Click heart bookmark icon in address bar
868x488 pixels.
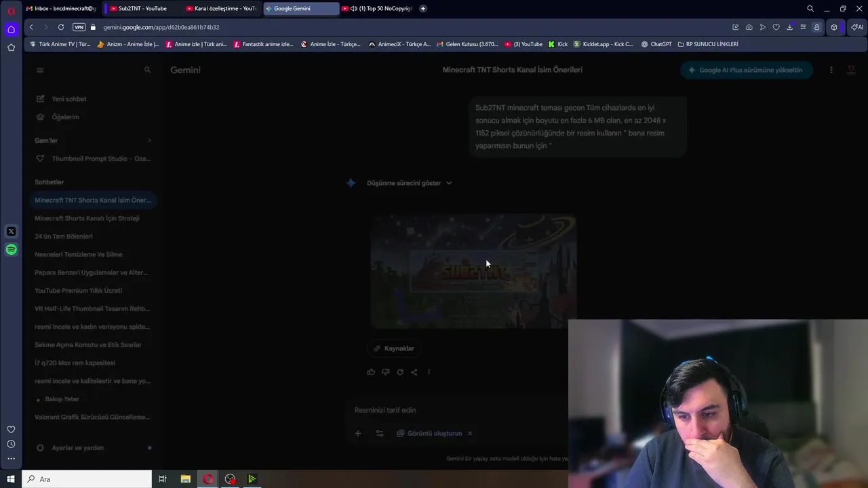tap(776, 27)
